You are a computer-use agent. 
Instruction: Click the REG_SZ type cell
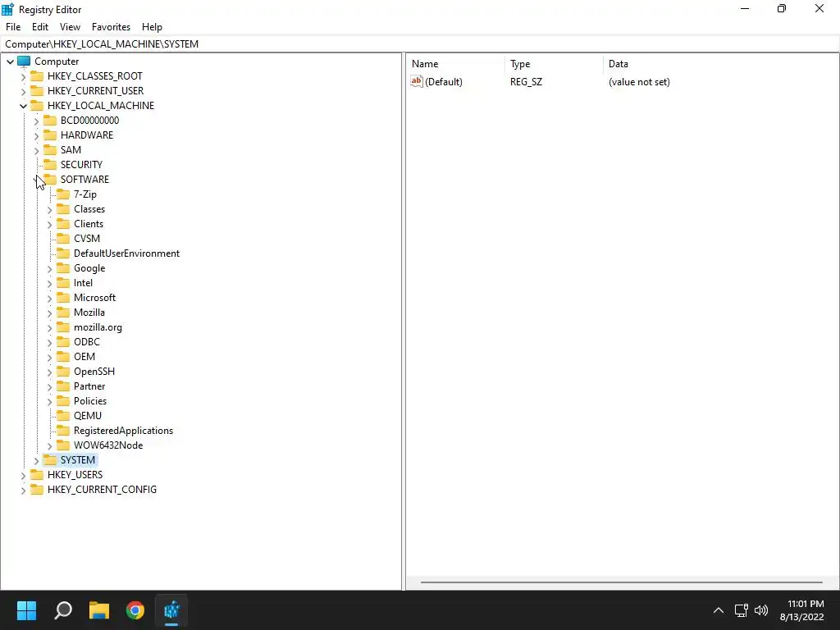526,82
